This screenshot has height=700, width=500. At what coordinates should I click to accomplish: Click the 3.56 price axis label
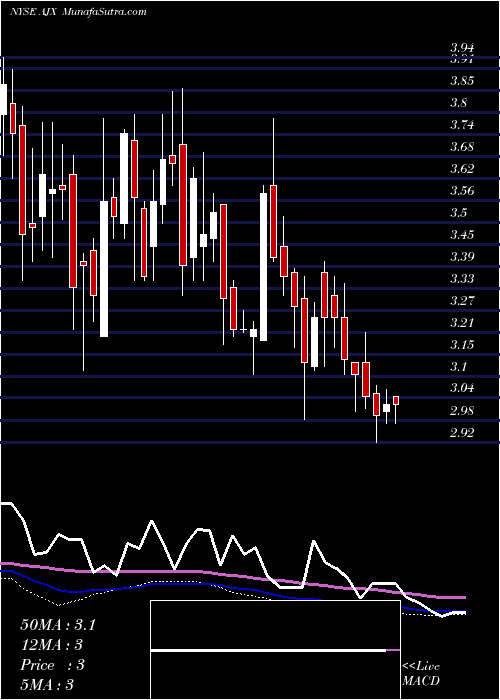click(x=462, y=191)
